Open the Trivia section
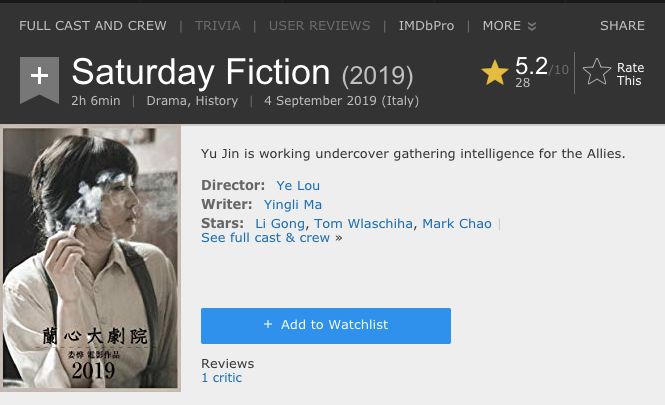The height and width of the screenshot is (405, 665). (x=217, y=25)
